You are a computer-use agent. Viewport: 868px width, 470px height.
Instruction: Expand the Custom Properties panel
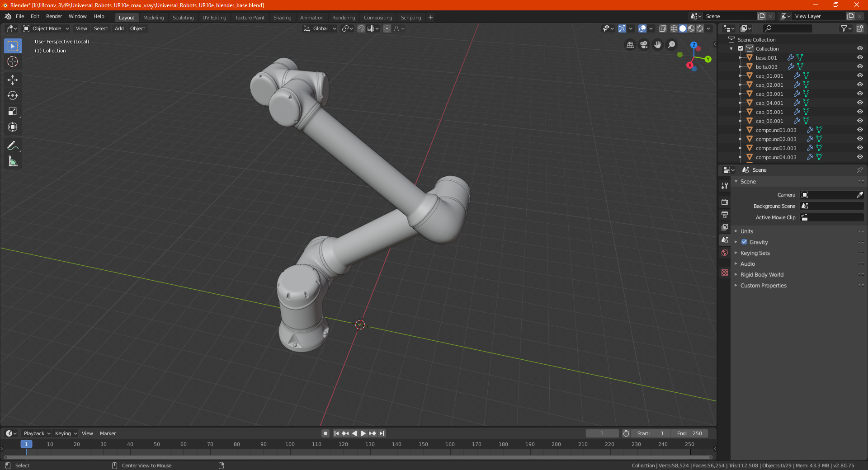click(x=763, y=285)
